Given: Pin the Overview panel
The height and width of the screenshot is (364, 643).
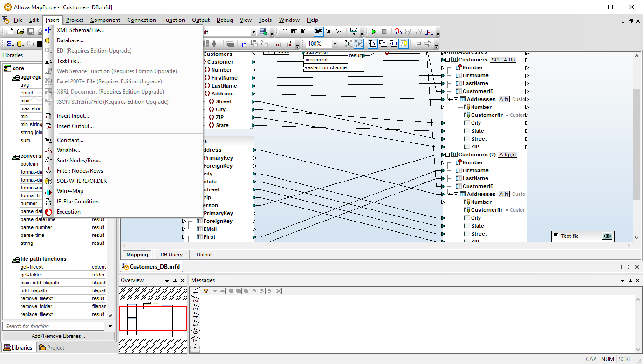Looking at the screenshot, I should pyautogui.click(x=175, y=281).
